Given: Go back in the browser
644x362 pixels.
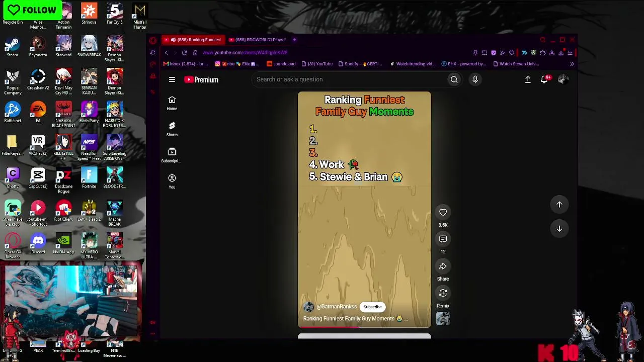Looking at the screenshot, I should 167,53.
